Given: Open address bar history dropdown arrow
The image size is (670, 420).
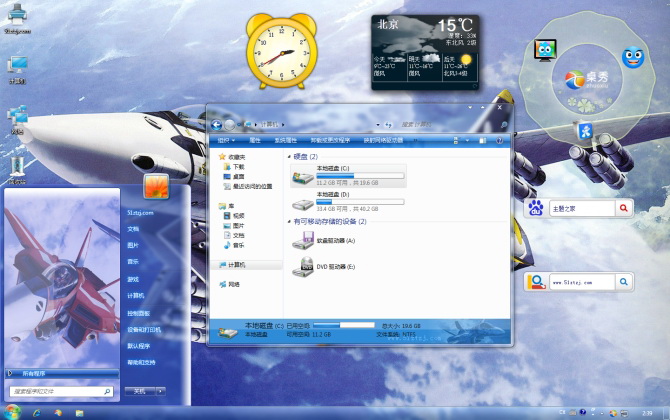Looking at the screenshot, I should pos(378,125).
